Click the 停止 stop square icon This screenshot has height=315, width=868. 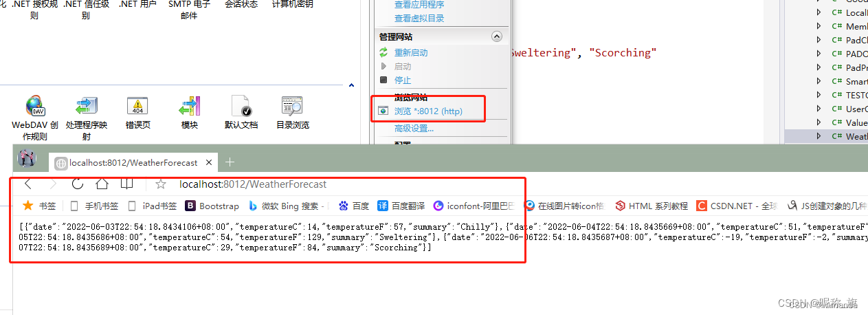pos(383,80)
